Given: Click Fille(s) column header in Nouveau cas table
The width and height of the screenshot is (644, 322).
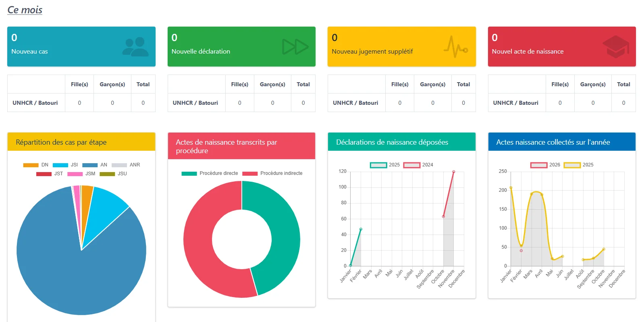Looking at the screenshot, I should click(x=79, y=84).
